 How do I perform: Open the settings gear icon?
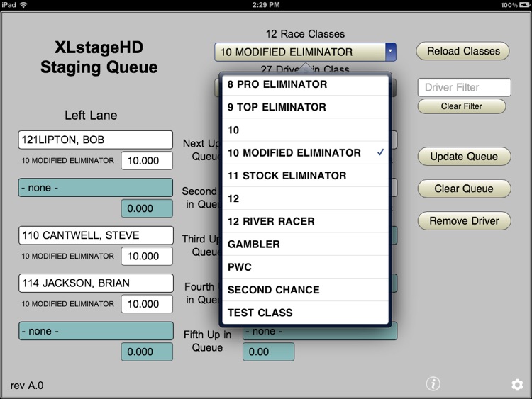point(517,385)
